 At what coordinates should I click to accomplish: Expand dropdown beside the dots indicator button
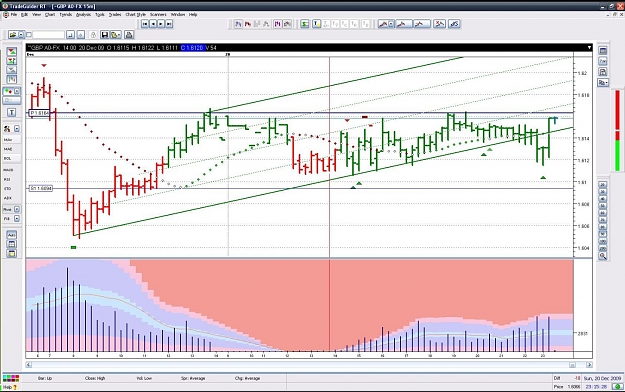(x=17, y=91)
